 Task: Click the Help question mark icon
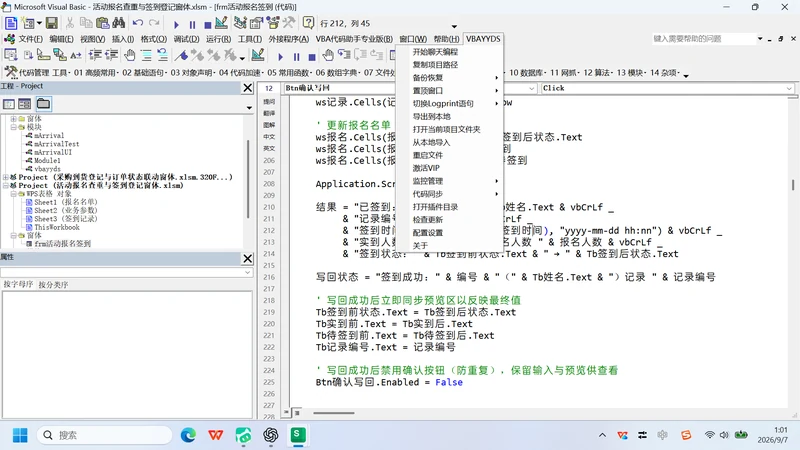click(x=308, y=23)
